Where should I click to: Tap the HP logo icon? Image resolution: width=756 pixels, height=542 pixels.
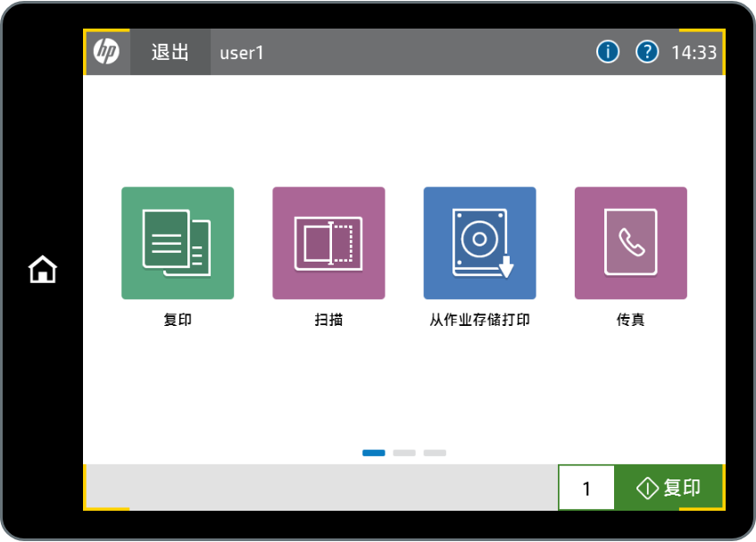pos(106,52)
